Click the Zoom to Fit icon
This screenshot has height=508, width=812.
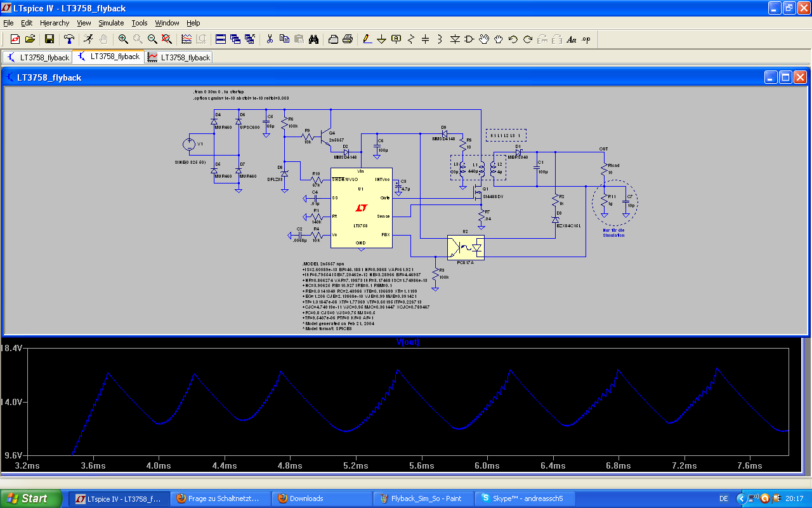[x=167, y=39]
